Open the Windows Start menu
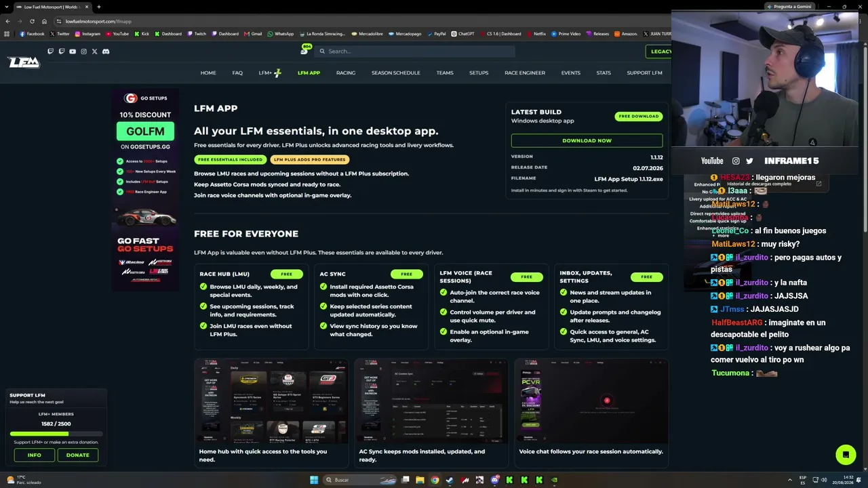 click(314, 480)
